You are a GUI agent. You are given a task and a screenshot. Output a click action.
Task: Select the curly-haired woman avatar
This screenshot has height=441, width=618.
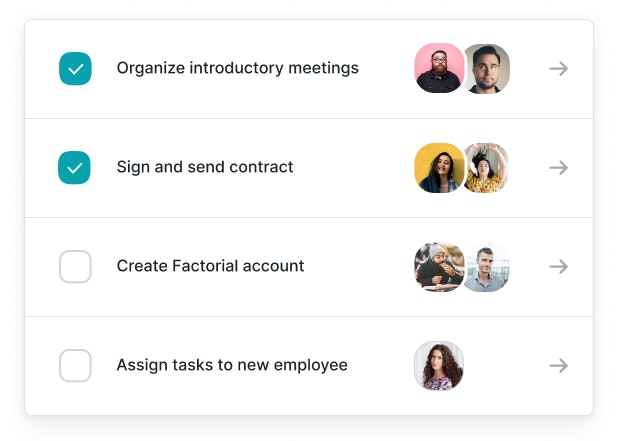439,366
